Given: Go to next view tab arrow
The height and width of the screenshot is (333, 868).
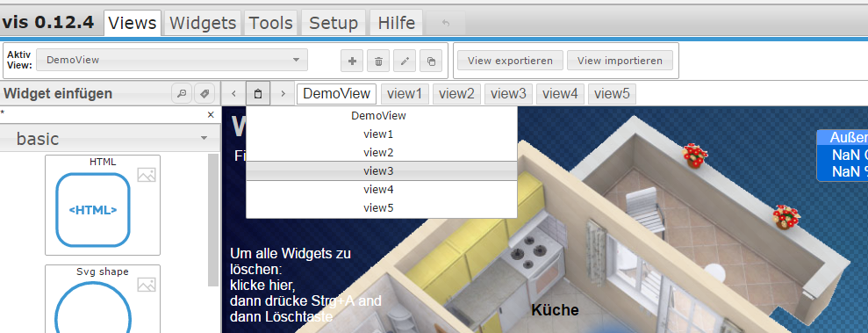Looking at the screenshot, I should (283, 94).
